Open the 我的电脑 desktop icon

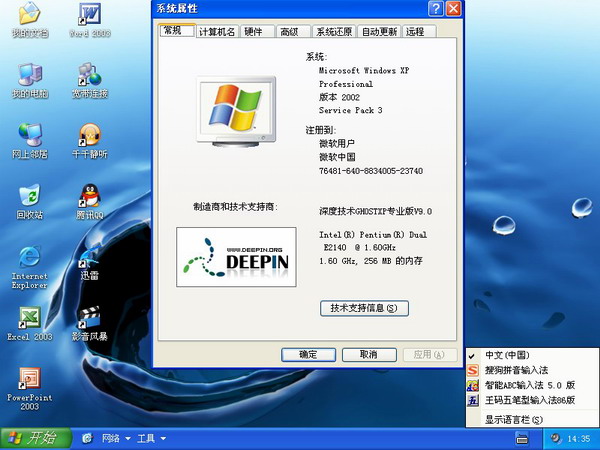tap(29, 74)
